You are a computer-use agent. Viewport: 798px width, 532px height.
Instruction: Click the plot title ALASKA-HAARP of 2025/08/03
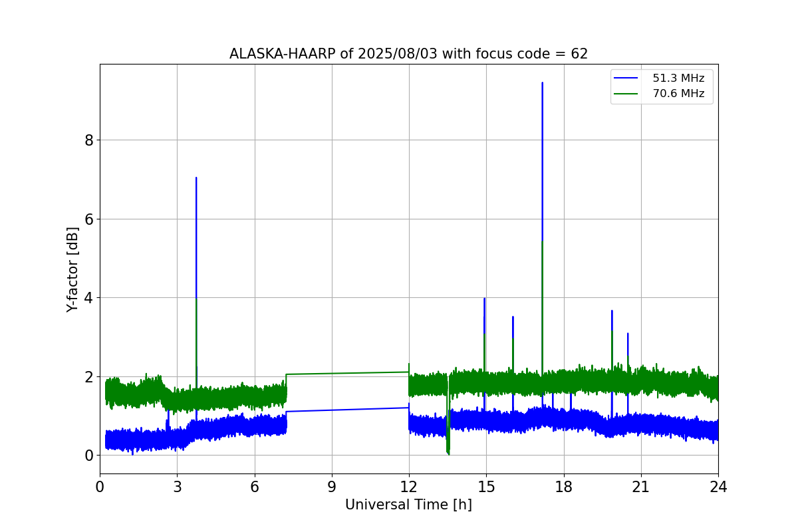click(408, 54)
